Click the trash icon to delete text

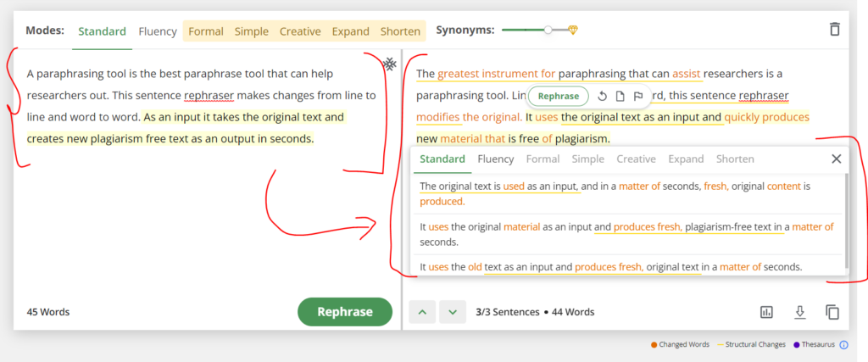click(x=835, y=30)
